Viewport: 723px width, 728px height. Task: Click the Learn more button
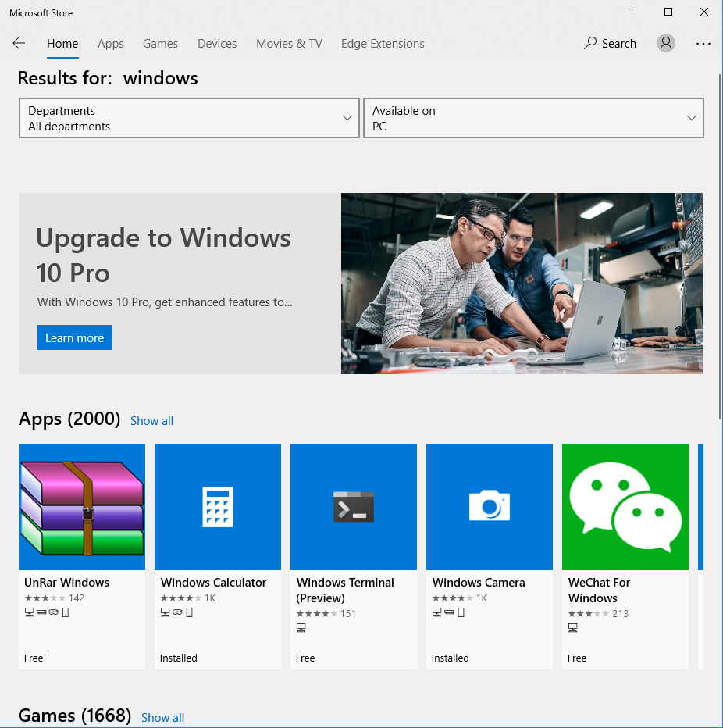tap(75, 337)
